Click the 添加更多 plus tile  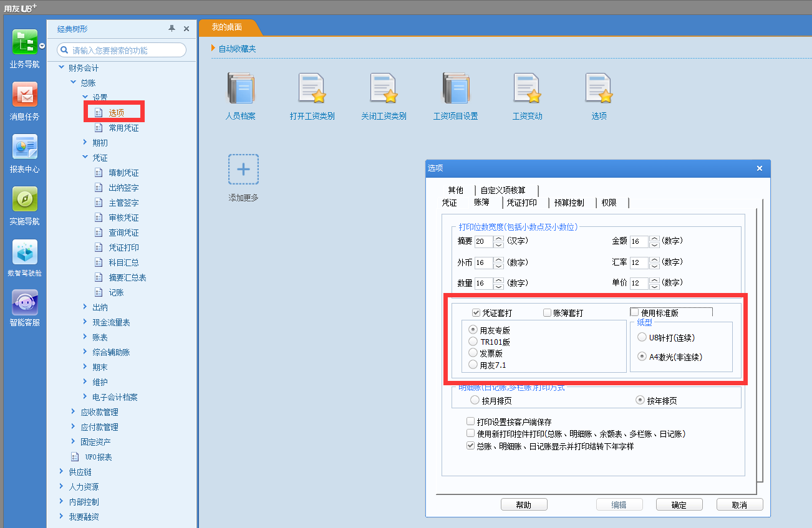coord(243,170)
